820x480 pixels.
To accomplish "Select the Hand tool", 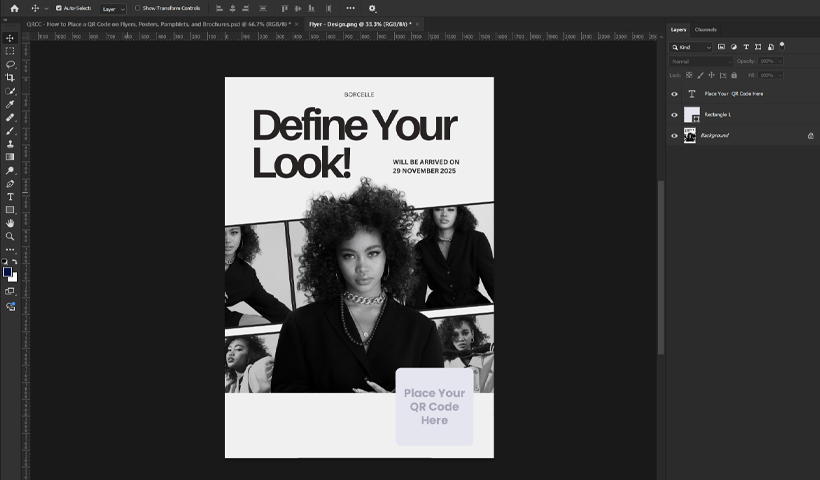I will [10, 223].
